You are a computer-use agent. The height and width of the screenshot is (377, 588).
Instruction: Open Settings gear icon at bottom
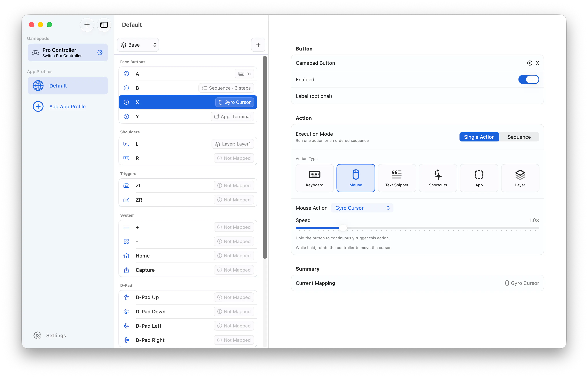coord(37,335)
